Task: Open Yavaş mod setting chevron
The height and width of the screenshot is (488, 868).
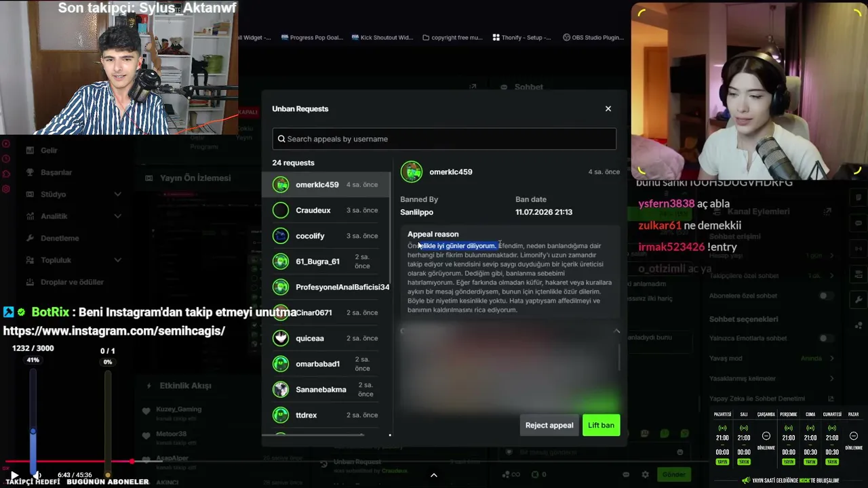Action: pos(832,359)
